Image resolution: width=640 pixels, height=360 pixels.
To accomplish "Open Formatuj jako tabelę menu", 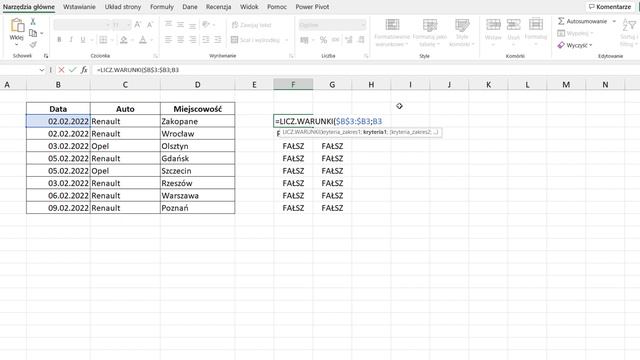I will pos(429,32).
